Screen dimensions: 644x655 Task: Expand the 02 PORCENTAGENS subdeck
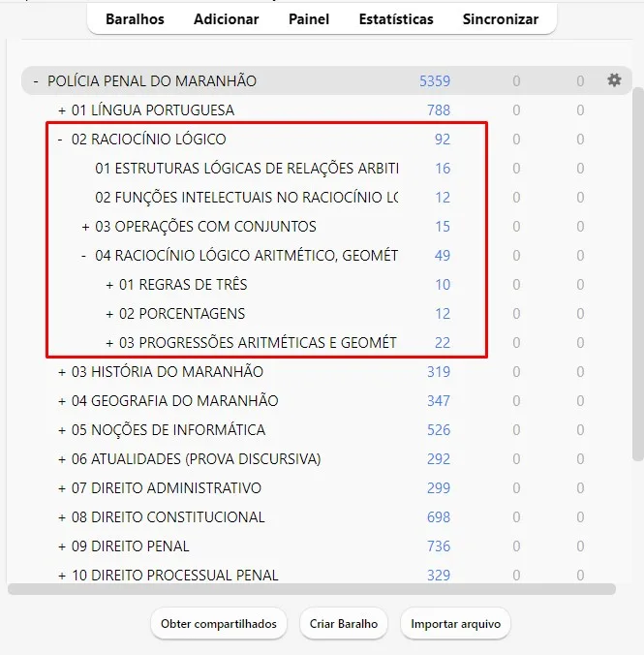pyautogui.click(x=109, y=314)
